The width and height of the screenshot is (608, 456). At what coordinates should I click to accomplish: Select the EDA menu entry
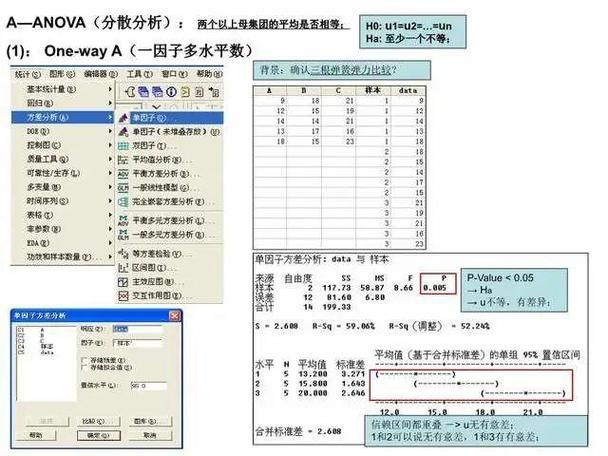click(x=62, y=243)
